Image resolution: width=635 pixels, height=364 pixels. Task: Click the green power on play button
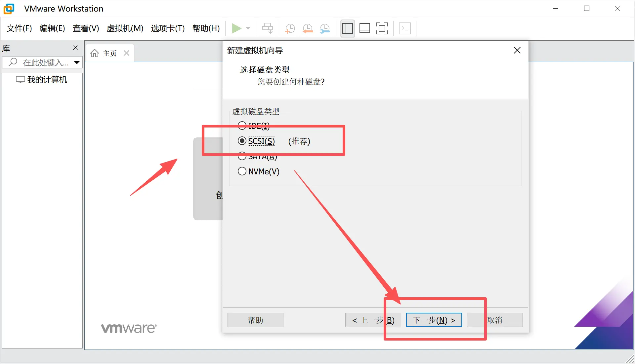pyautogui.click(x=236, y=28)
